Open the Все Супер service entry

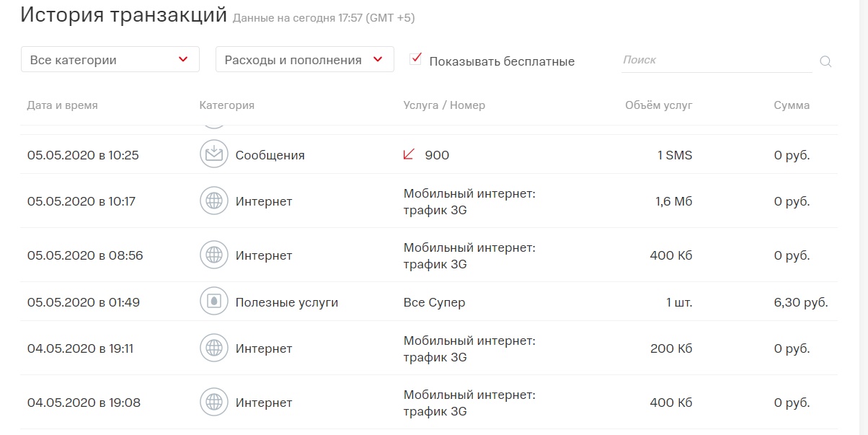434,302
